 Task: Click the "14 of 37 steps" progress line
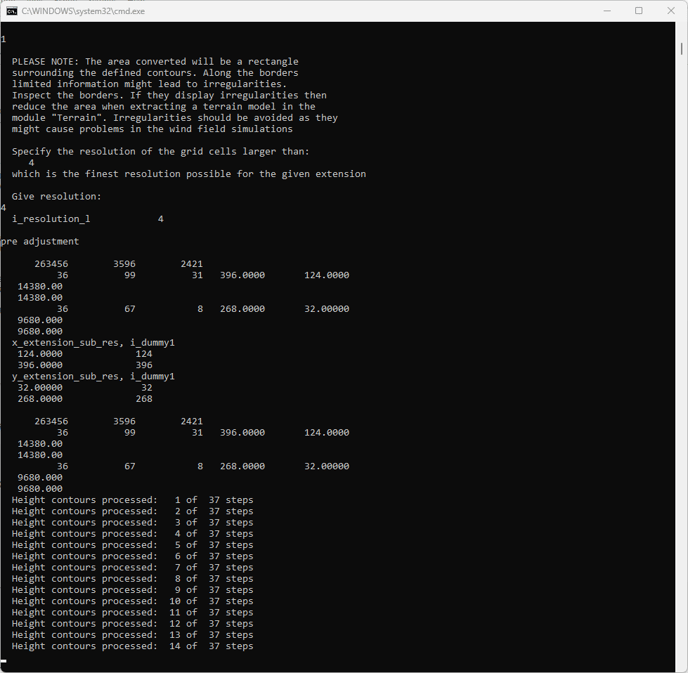(x=132, y=646)
